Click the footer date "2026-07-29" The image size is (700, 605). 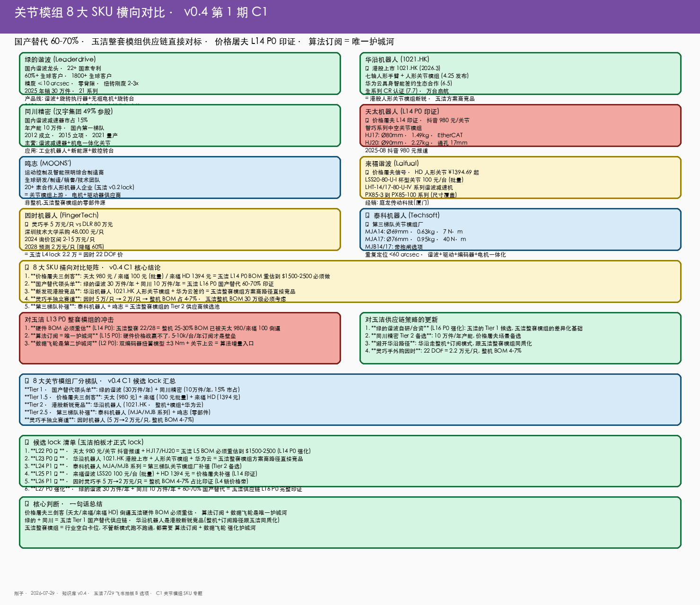(x=43, y=593)
